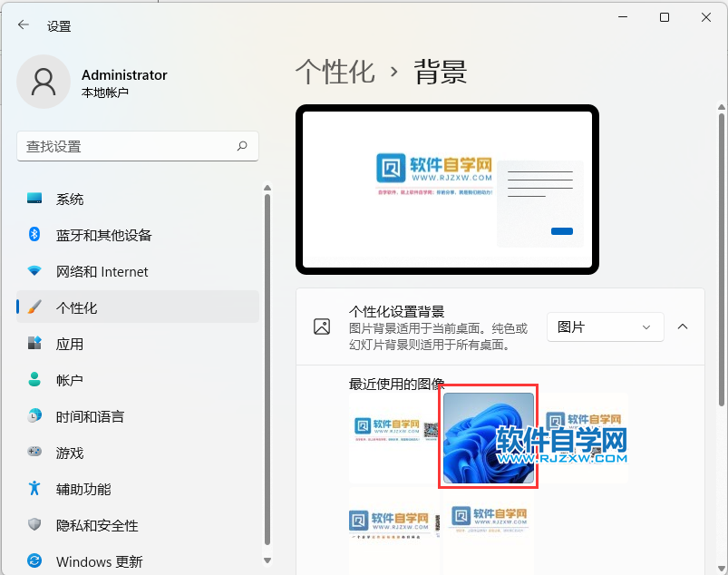Image resolution: width=728 pixels, height=575 pixels.
Task: Select the Time and language icon
Action: coord(34,416)
